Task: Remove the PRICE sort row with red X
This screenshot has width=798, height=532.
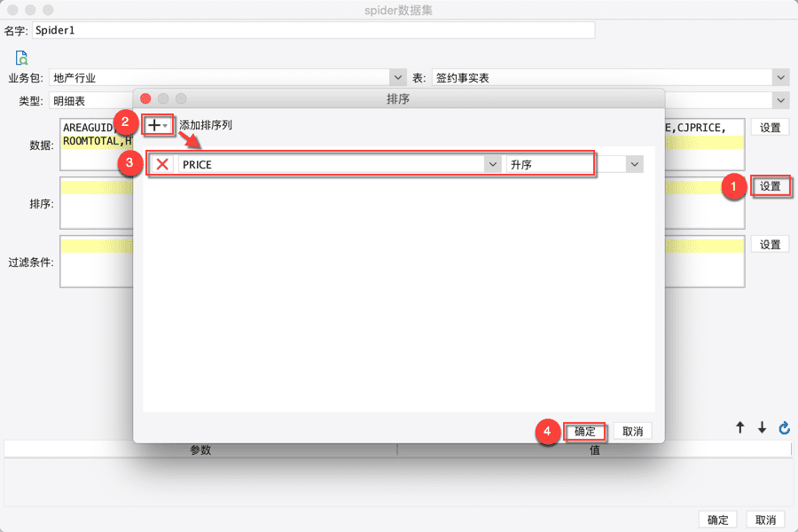Action: click(162, 164)
